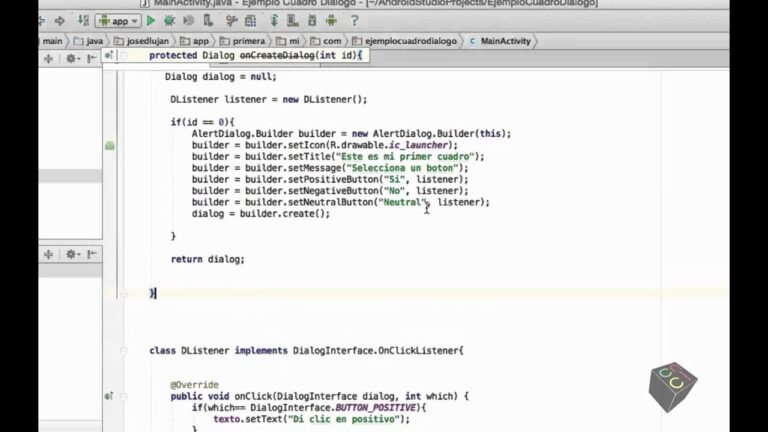Run the app with green play button
The image size is (768, 432).
[x=151, y=21]
